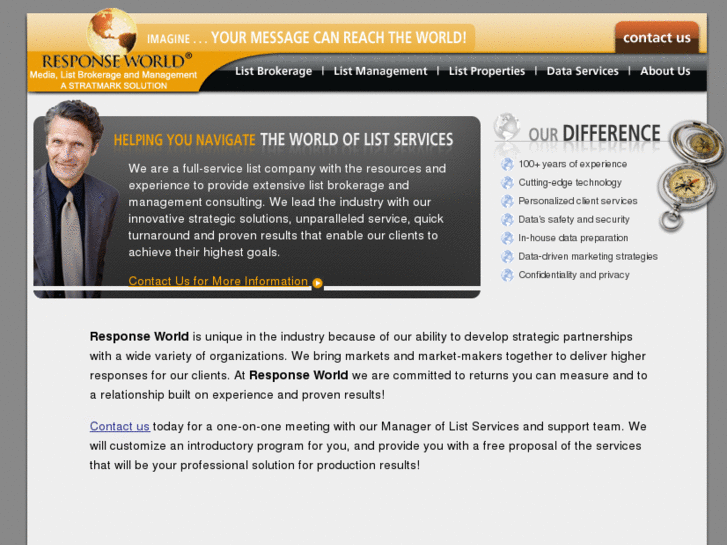Click the globe icon next to Our Difference
727x545 pixels.
pos(507,126)
